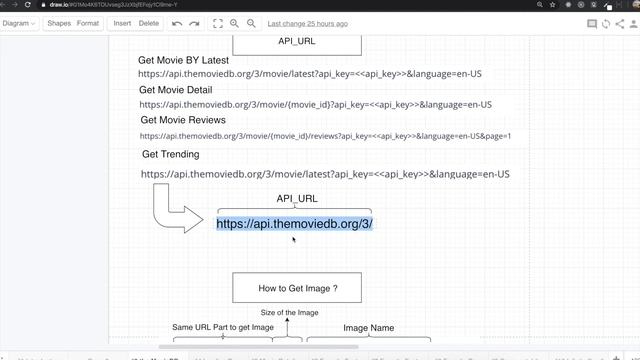The height and width of the screenshot is (360, 640).
Task: Redo the last action
Action: pyautogui.click(x=194, y=24)
